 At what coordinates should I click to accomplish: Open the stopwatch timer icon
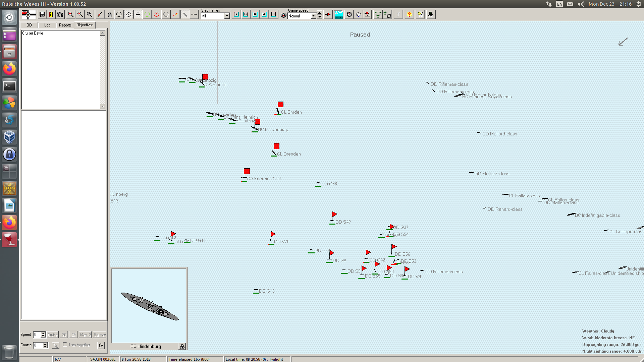(x=349, y=14)
